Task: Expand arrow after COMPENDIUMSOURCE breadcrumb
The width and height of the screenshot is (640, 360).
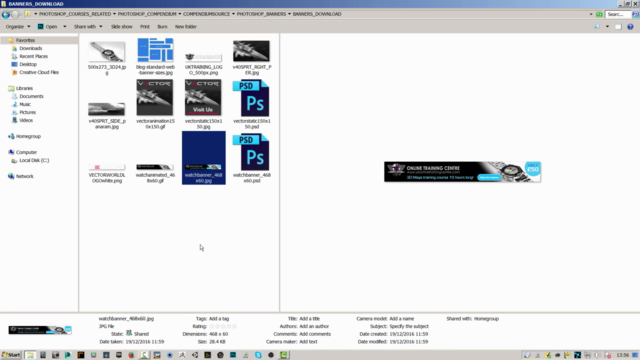Action: tap(233, 14)
